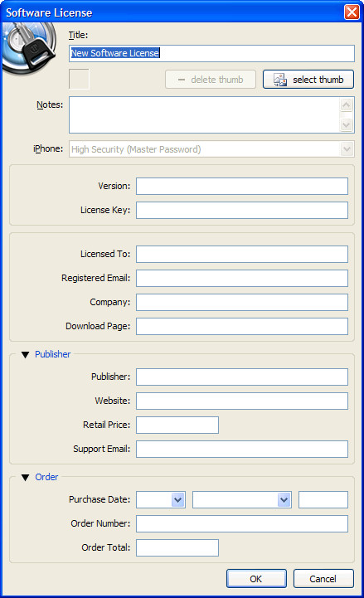Click the Notes text area

click(204, 114)
